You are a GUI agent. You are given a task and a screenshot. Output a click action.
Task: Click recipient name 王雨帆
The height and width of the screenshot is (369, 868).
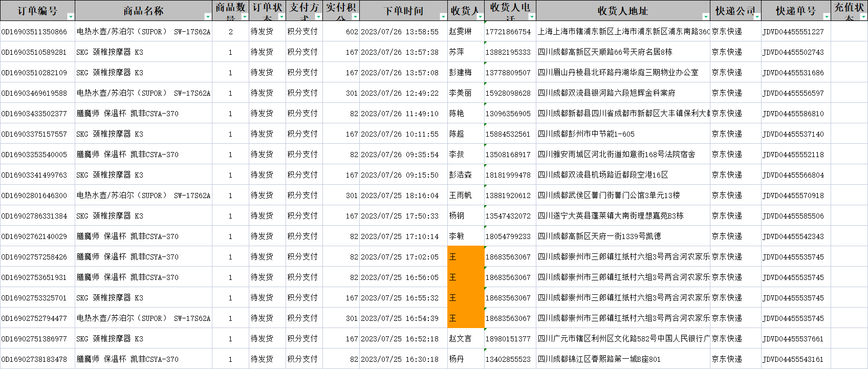pos(461,196)
